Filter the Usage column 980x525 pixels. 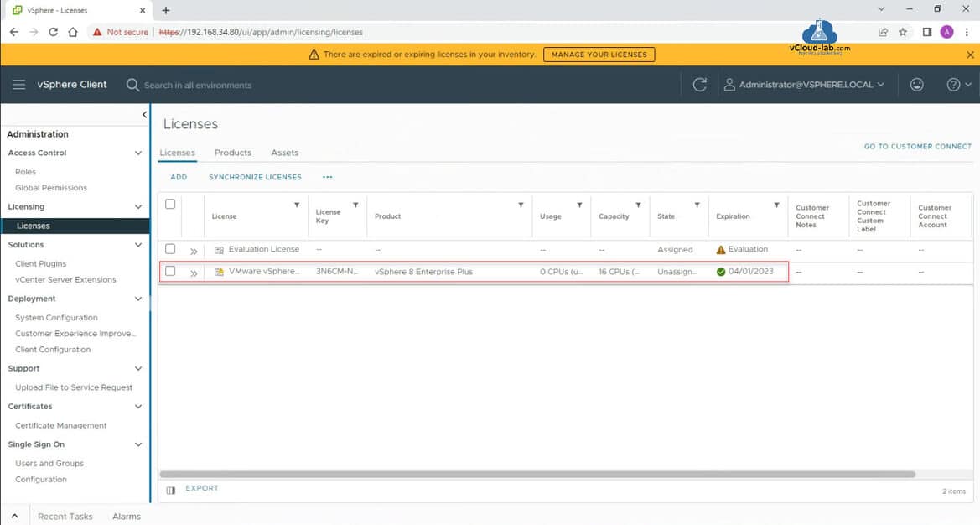click(579, 205)
